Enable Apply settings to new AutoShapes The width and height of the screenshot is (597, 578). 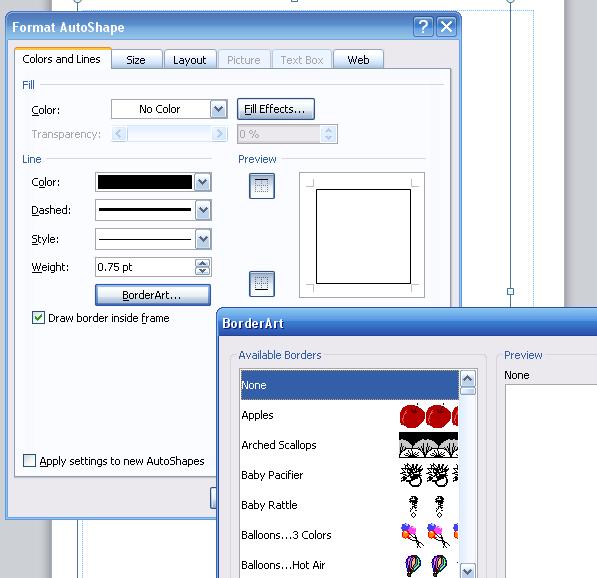pos(29,460)
